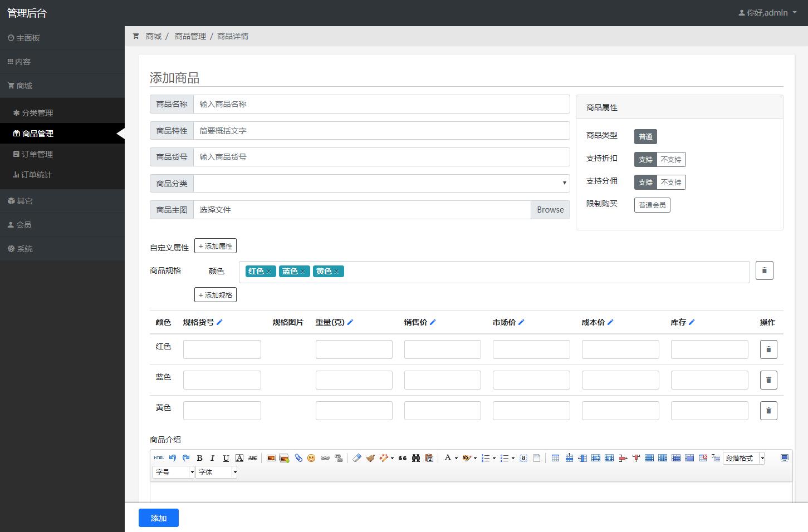Open 订单管理 in sidebar
Viewport: 808px width, 532px height.
(62, 154)
